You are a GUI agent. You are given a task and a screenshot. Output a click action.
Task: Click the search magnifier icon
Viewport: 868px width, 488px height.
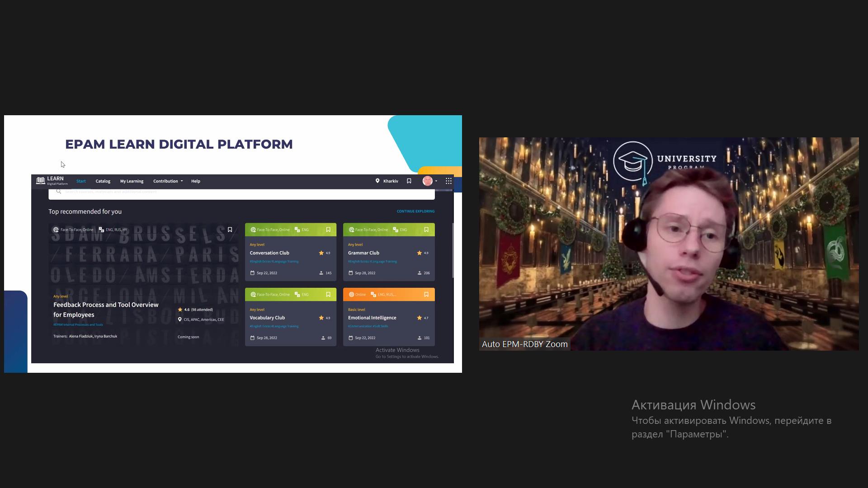click(58, 192)
